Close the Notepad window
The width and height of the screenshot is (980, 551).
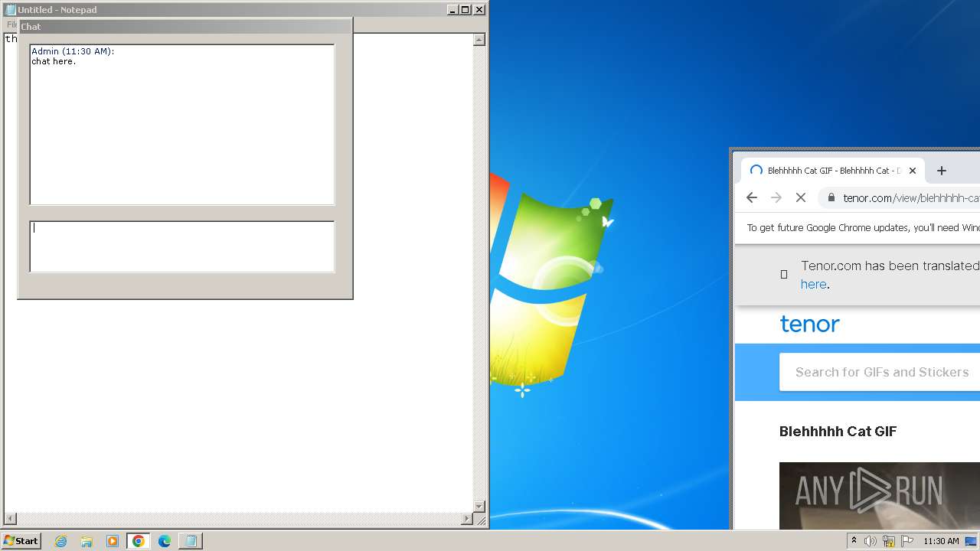coord(479,10)
